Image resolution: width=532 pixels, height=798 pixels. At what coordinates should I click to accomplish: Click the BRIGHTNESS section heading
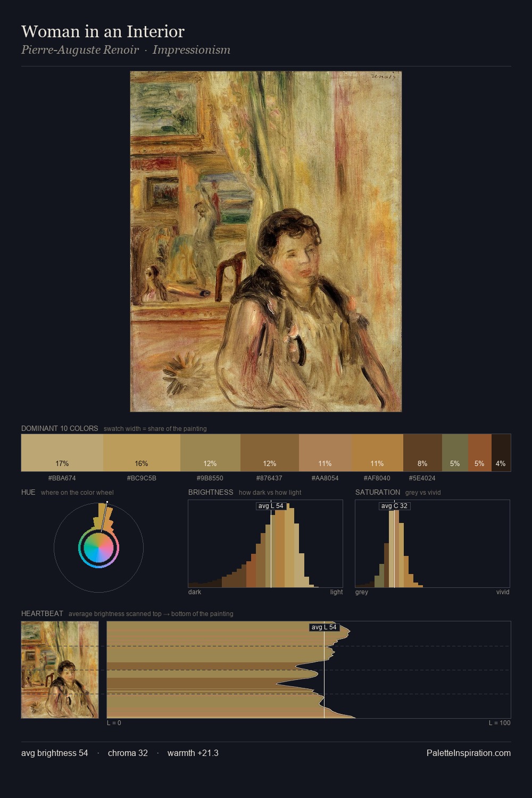coord(211,492)
